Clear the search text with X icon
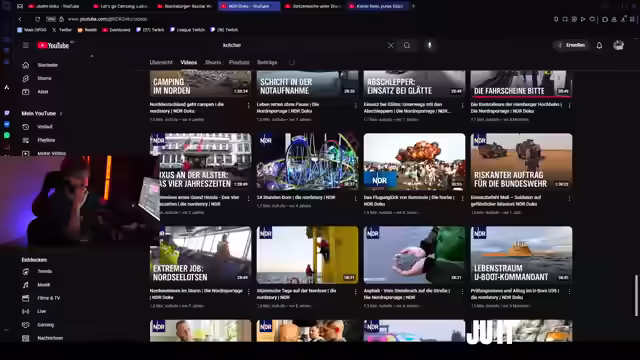The height and width of the screenshot is (360, 640). pos(391,45)
